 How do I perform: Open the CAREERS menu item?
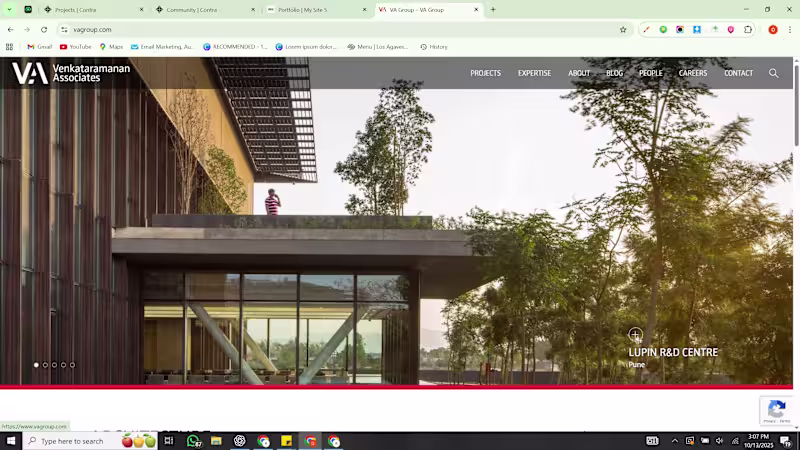pyautogui.click(x=693, y=73)
